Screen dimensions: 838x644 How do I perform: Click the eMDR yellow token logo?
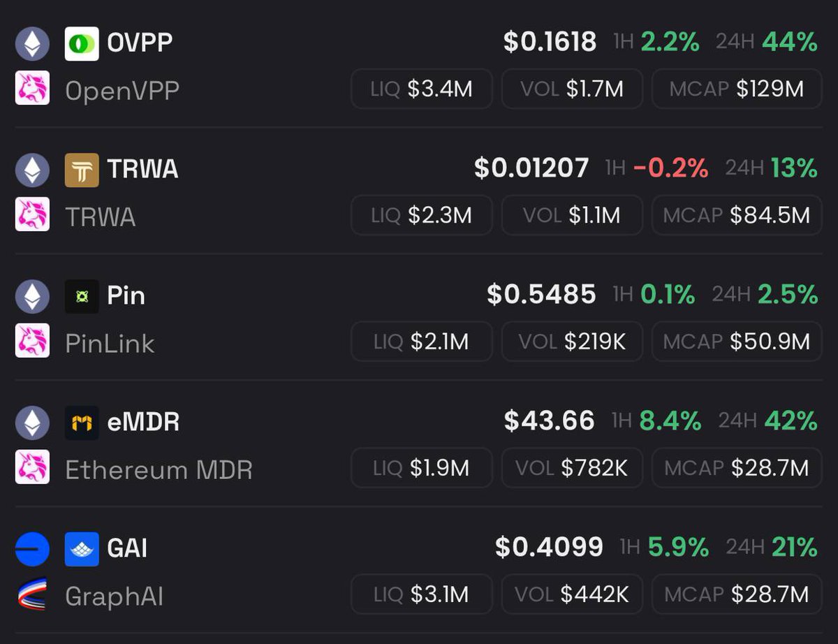click(82, 423)
